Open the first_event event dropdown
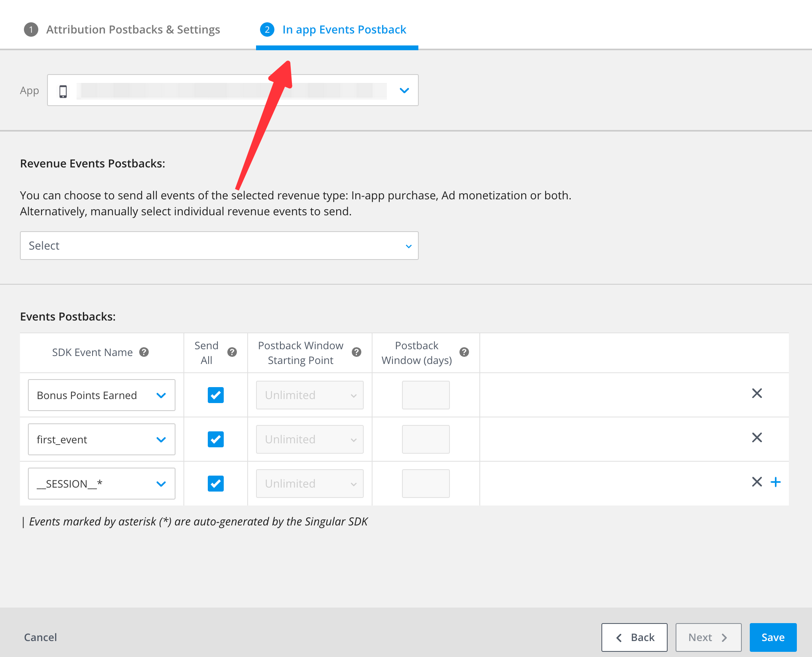Viewport: 812px width, 657px height. point(102,439)
